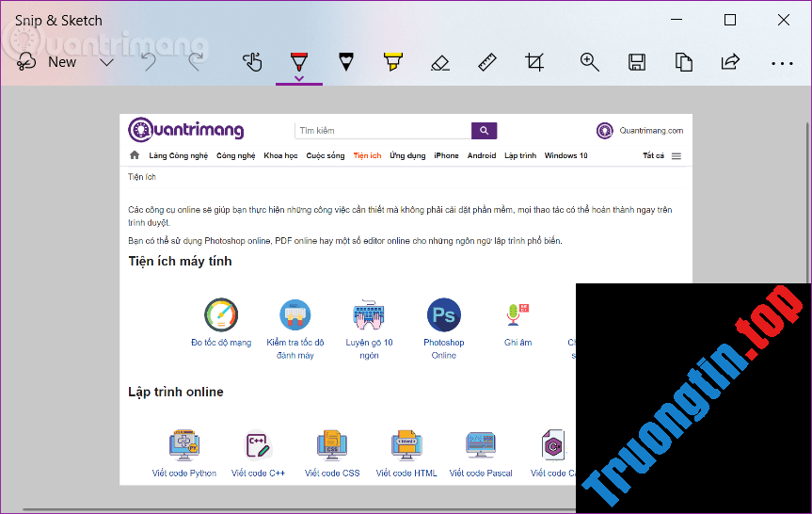The image size is (812, 514).
Task: Select the Ballpoint pen tool
Action: pyautogui.click(x=299, y=60)
